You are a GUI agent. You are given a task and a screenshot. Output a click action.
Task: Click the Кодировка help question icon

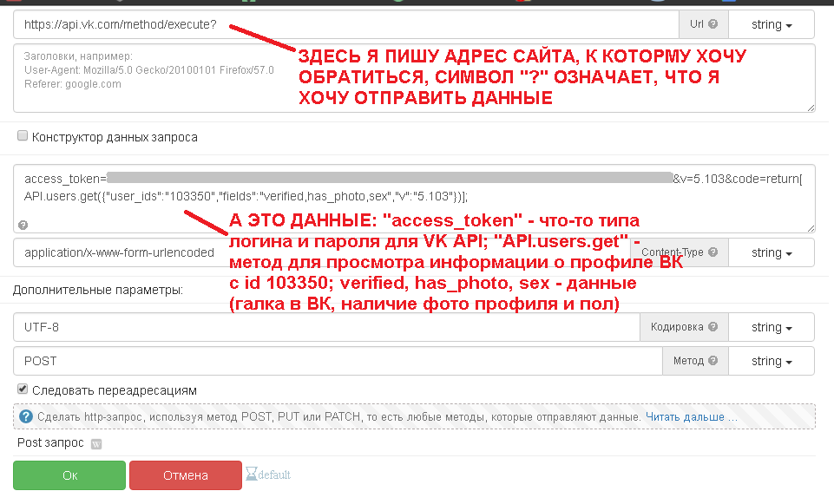coord(713,326)
